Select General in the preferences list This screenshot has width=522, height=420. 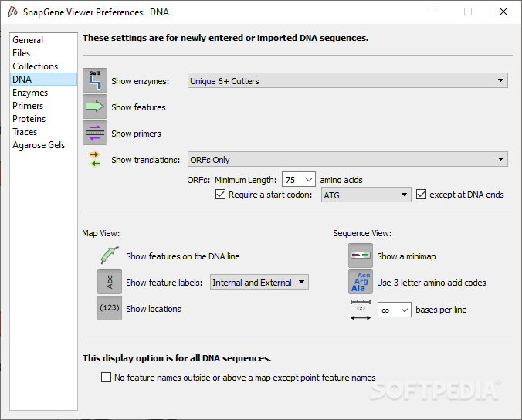click(x=43, y=40)
